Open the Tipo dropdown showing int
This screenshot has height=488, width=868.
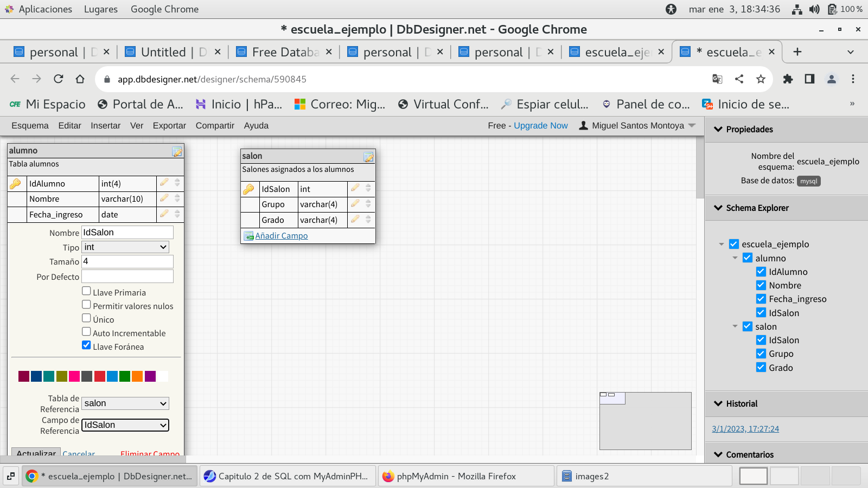[125, 247]
